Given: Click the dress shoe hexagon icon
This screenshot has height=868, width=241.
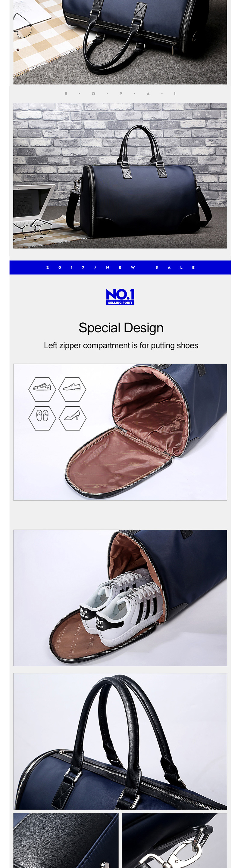Looking at the screenshot, I should coord(72,389).
